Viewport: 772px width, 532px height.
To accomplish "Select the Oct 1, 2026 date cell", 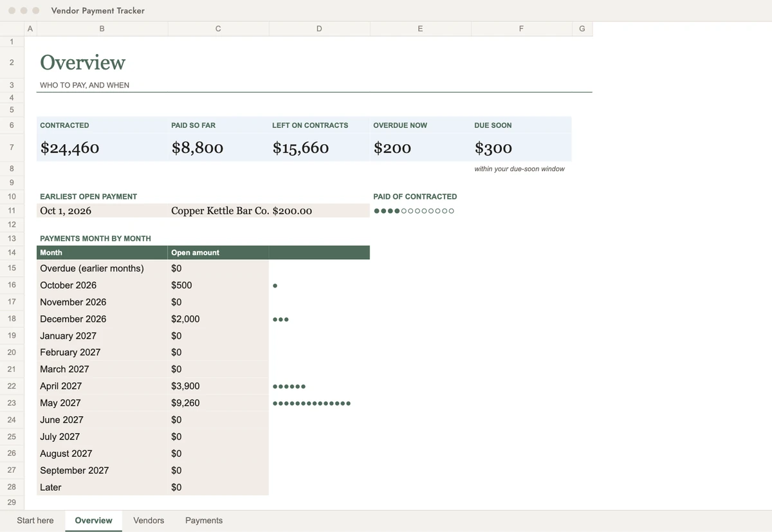I will point(66,210).
